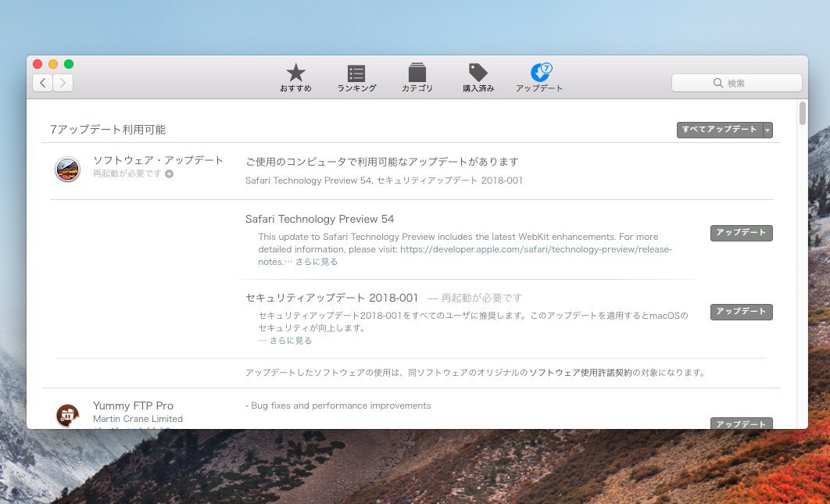Open the すべてアップデート dropdown arrow
The height and width of the screenshot is (504, 830).
click(x=767, y=130)
